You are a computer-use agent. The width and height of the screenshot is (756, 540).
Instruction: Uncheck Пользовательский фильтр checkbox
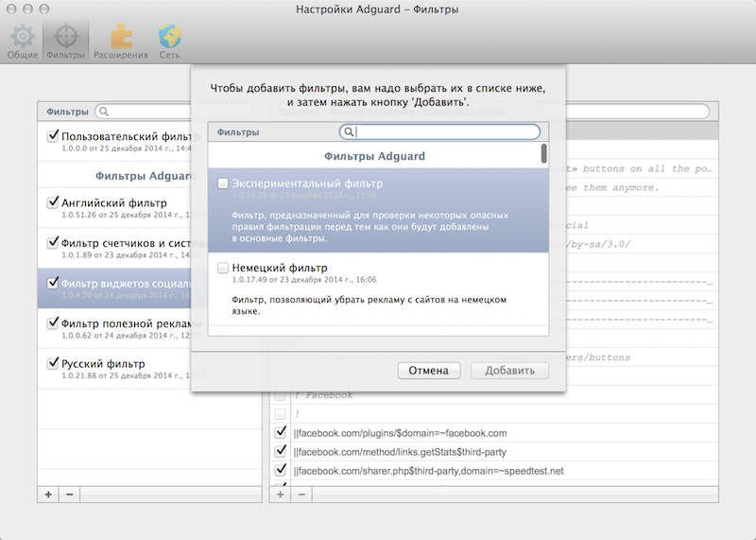click(x=53, y=136)
